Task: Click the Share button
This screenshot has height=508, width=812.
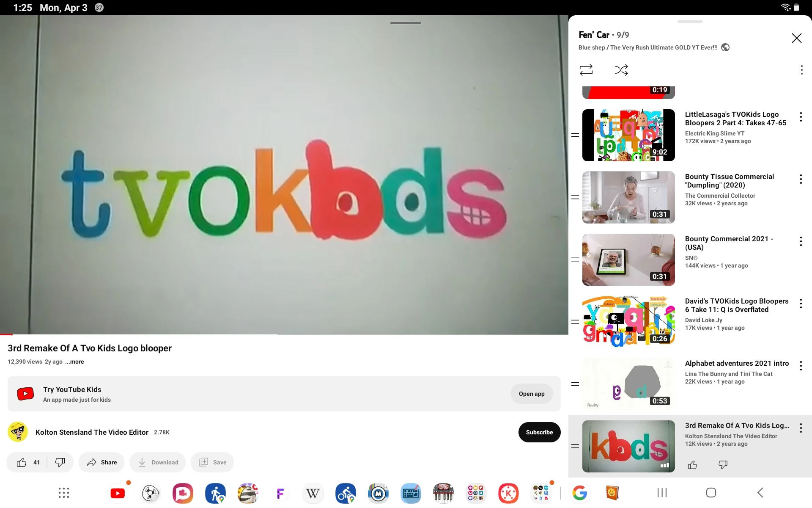Action: coord(102,462)
